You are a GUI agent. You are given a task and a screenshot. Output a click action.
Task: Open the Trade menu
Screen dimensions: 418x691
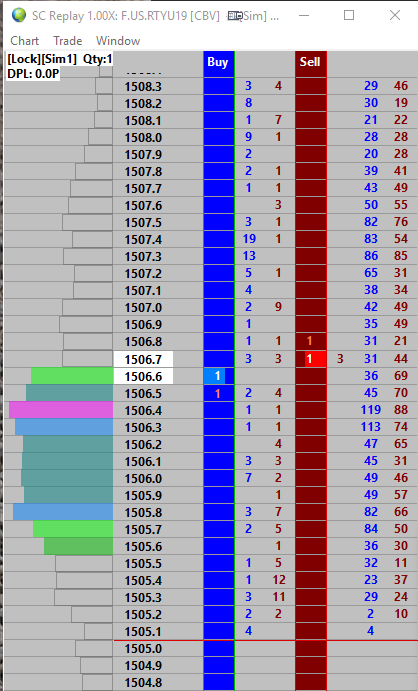(67, 41)
